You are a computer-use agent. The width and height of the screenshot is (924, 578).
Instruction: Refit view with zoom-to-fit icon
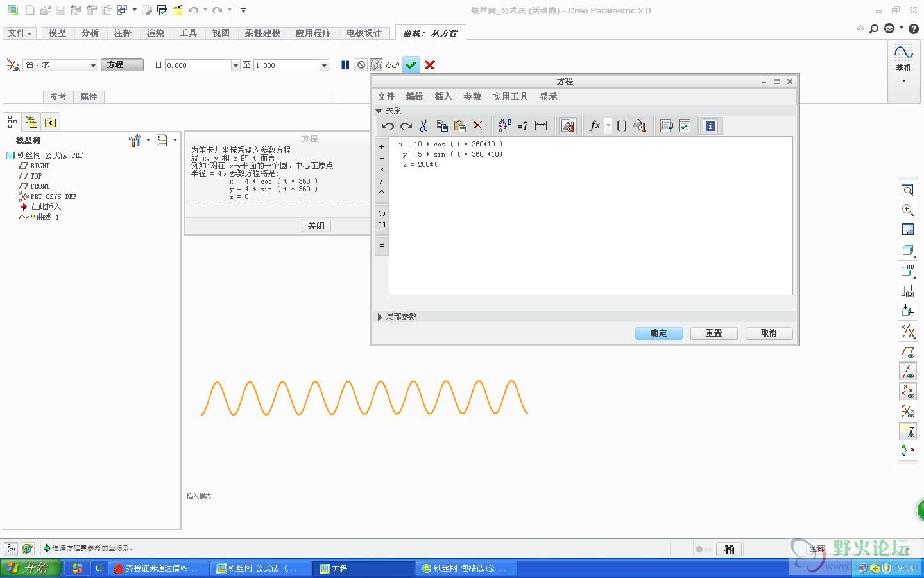(907, 190)
